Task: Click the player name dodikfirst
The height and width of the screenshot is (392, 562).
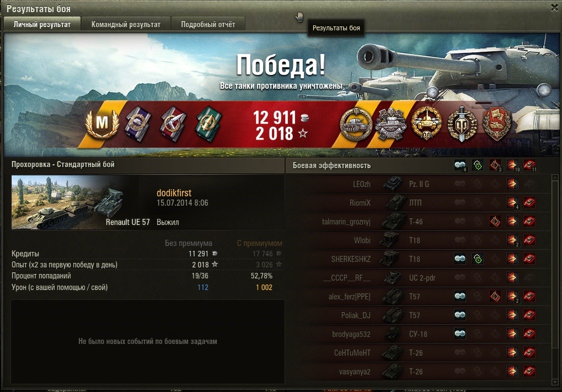Action: click(x=174, y=193)
